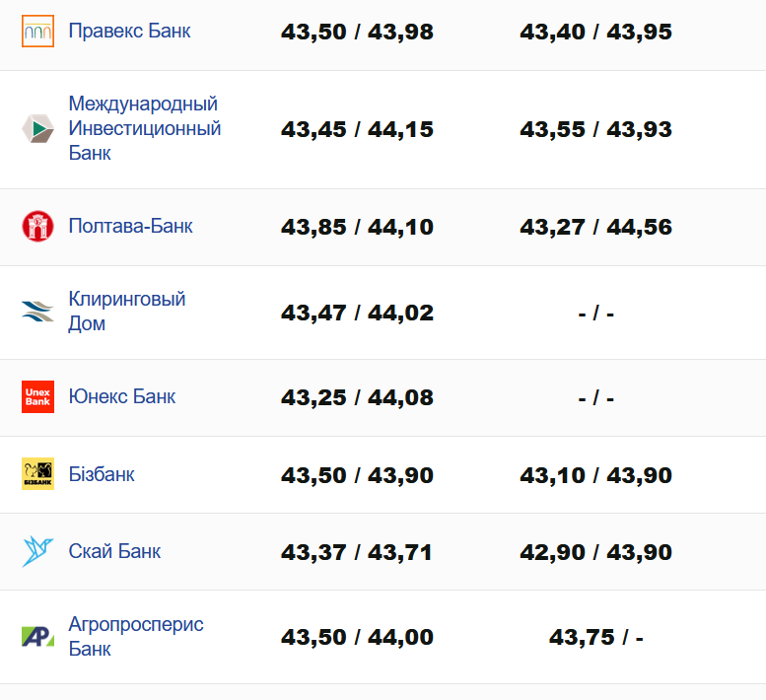Follow the Полтава-Банк link
This screenshot has height=700, width=766.
coord(130,227)
